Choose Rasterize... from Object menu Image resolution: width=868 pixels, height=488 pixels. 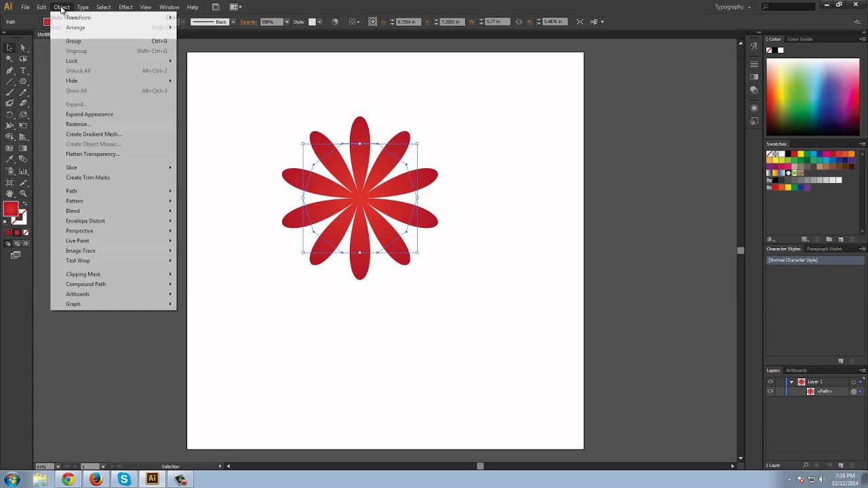coord(78,124)
